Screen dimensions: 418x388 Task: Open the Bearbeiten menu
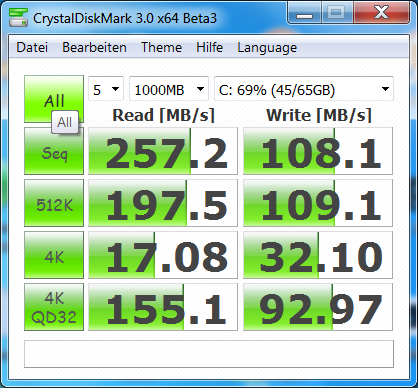(x=94, y=47)
